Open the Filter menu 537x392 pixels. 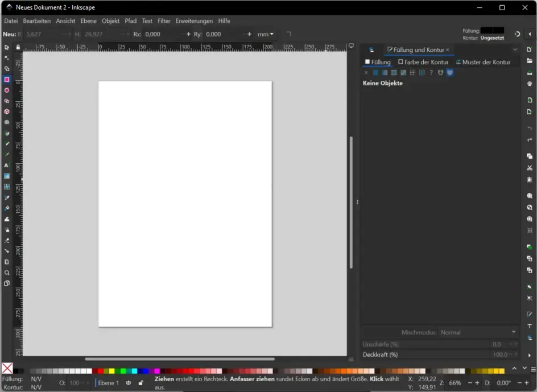pos(164,20)
